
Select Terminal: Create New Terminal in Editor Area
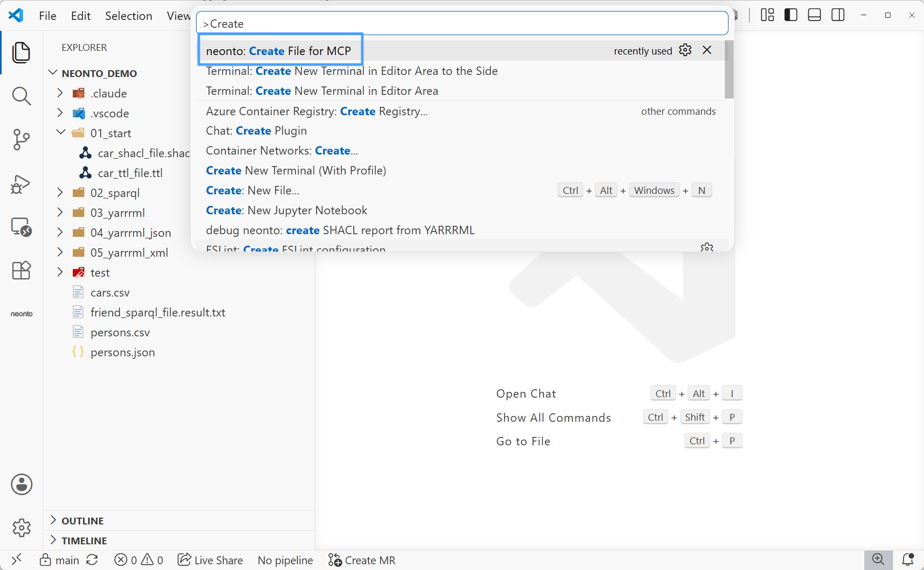461,91
